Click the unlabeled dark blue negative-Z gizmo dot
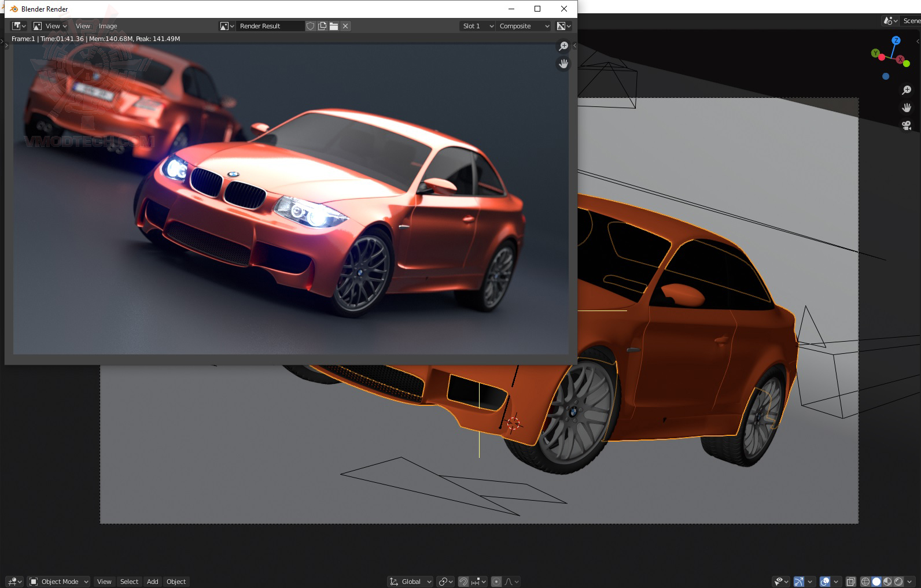 (x=886, y=76)
